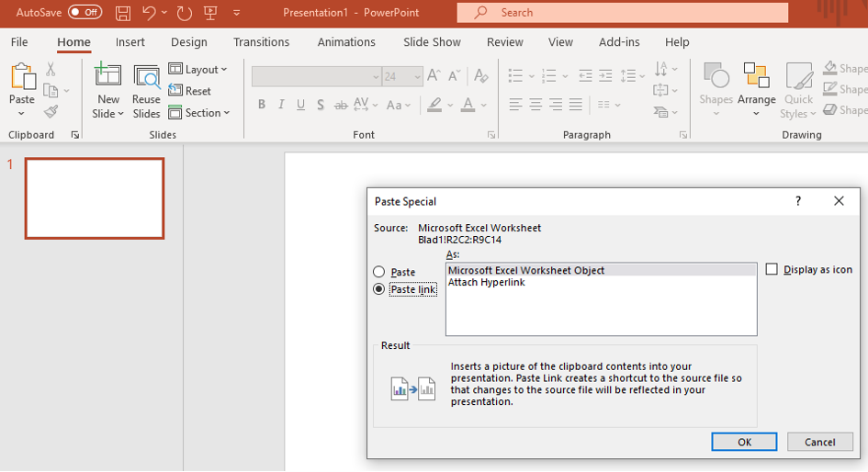Open Font dialog launcher

coord(491,135)
